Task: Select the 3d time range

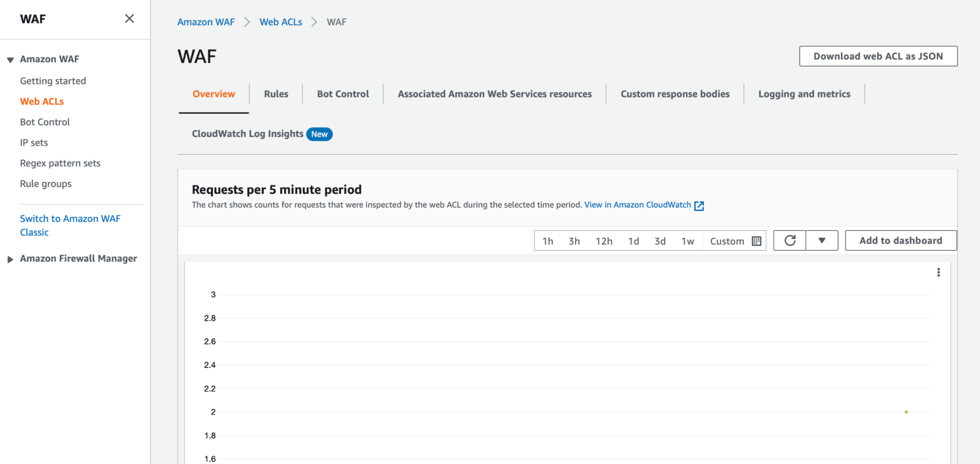Action: click(x=660, y=241)
